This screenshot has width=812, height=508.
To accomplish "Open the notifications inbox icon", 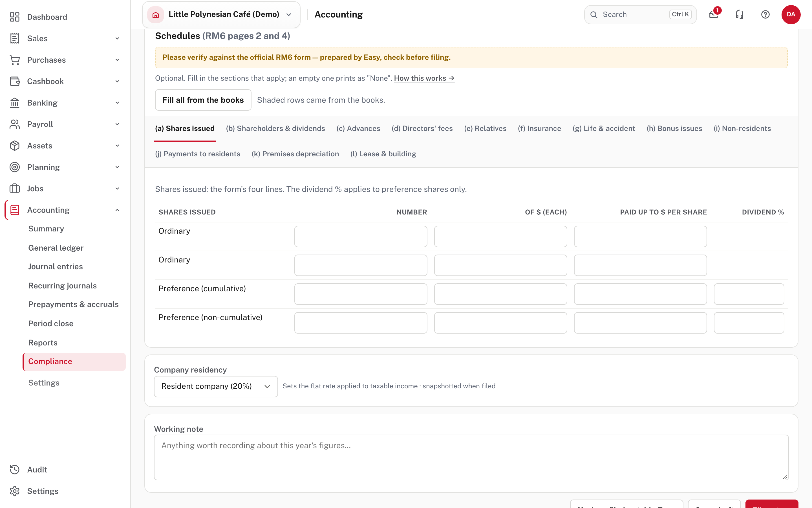I will [x=714, y=14].
